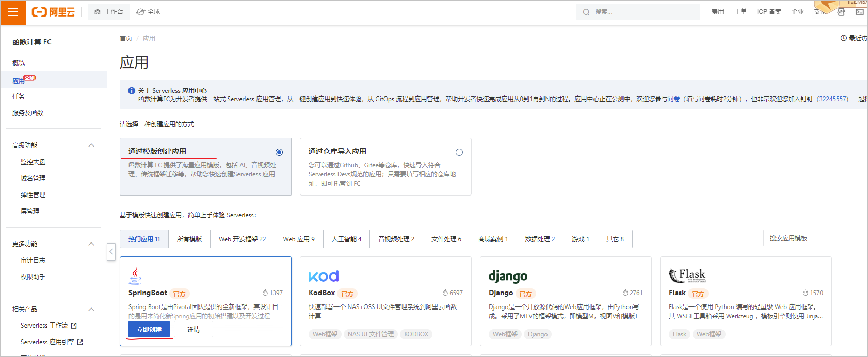This screenshot has width=868, height=357.
Task: Open 监控大盘
Action: 33,162
